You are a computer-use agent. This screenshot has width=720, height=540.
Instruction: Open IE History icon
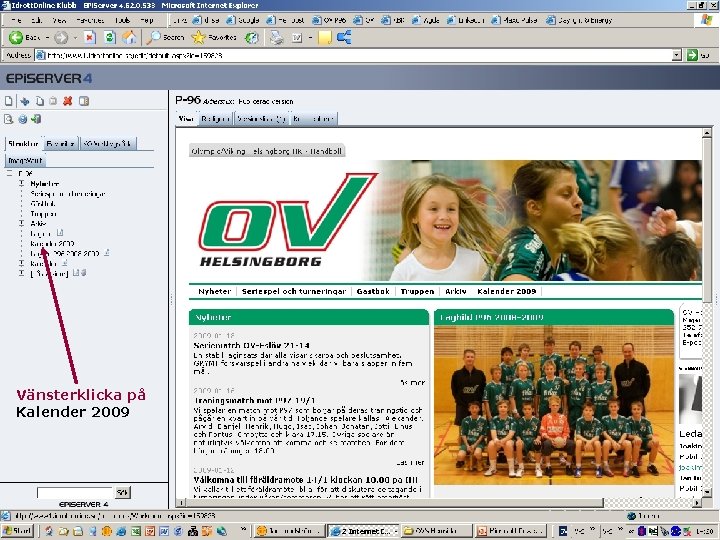pos(251,37)
